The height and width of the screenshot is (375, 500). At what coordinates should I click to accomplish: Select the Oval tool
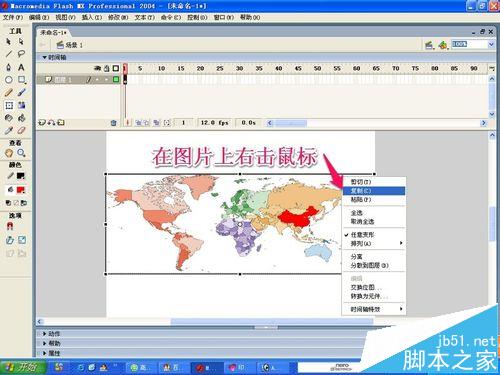9,80
